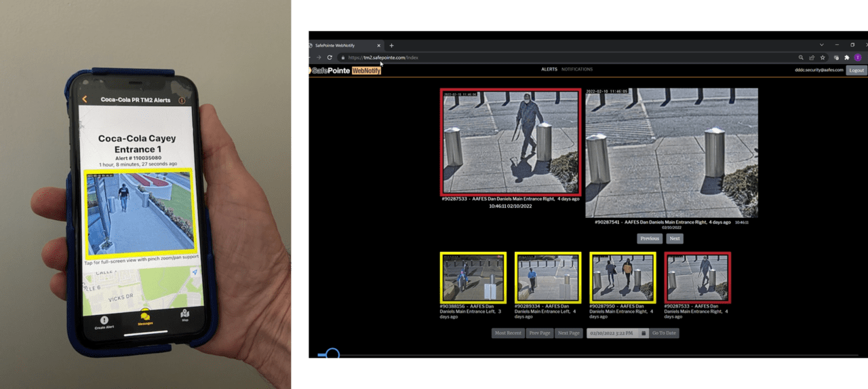Click the Go To Date button

664,333
